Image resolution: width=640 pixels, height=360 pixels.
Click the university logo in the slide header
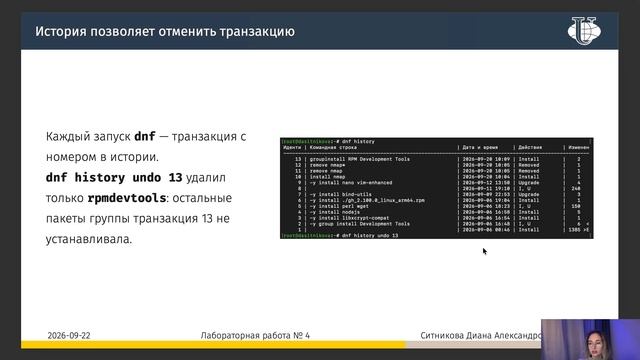pos(584,31)
